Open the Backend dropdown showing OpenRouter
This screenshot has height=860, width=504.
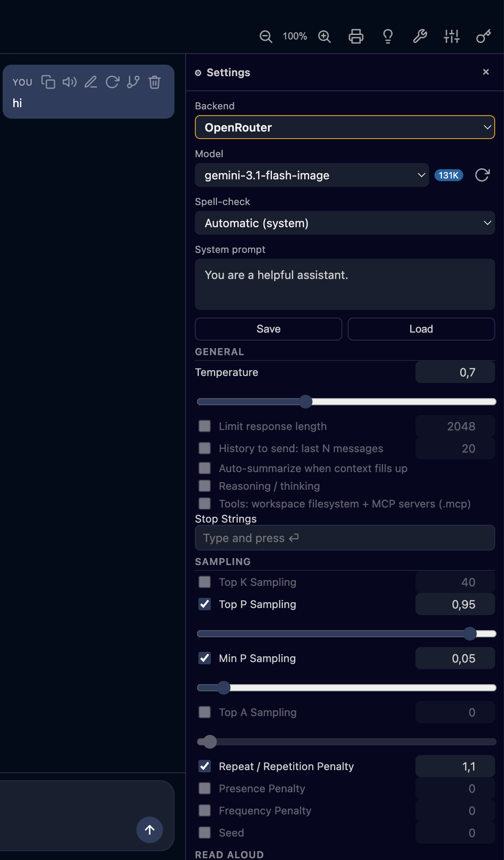[x=345, y=127]
